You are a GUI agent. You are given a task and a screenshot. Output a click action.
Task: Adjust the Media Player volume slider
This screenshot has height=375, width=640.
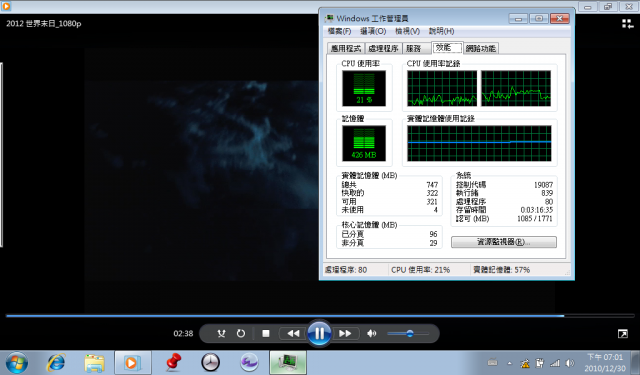click(x=408, y=333)
